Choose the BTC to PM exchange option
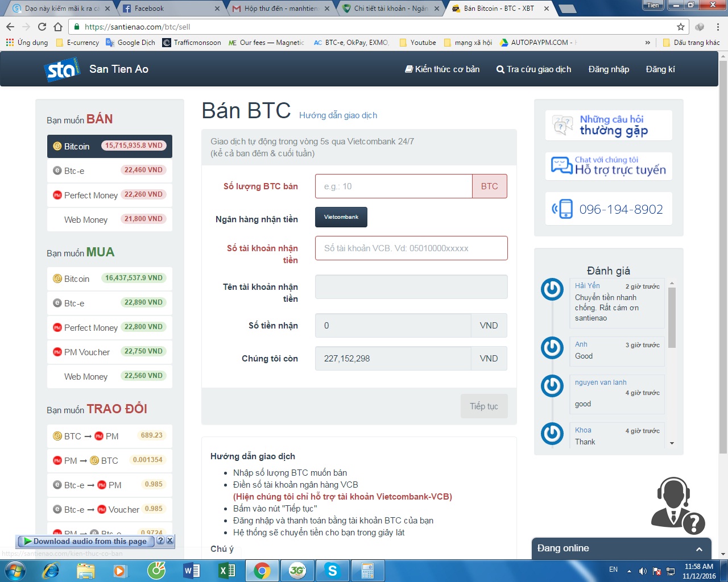The image size is (728, 582). coord(110,436)
